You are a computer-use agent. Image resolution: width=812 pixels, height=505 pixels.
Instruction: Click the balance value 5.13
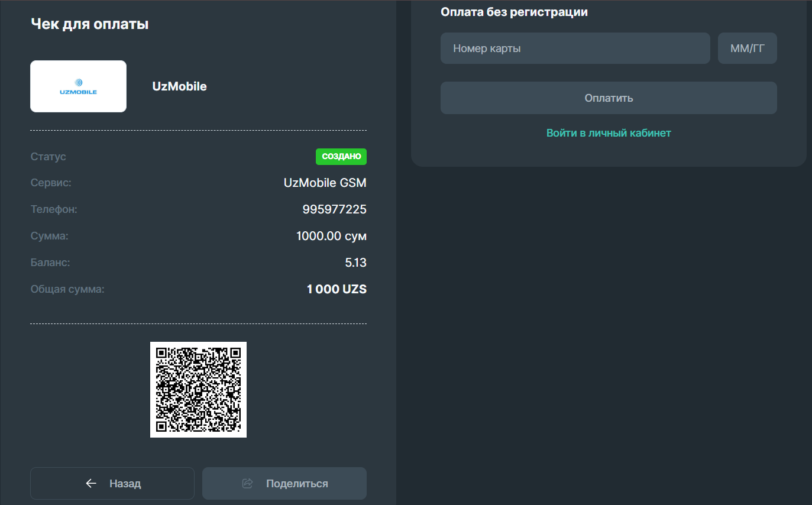point(355,263)
